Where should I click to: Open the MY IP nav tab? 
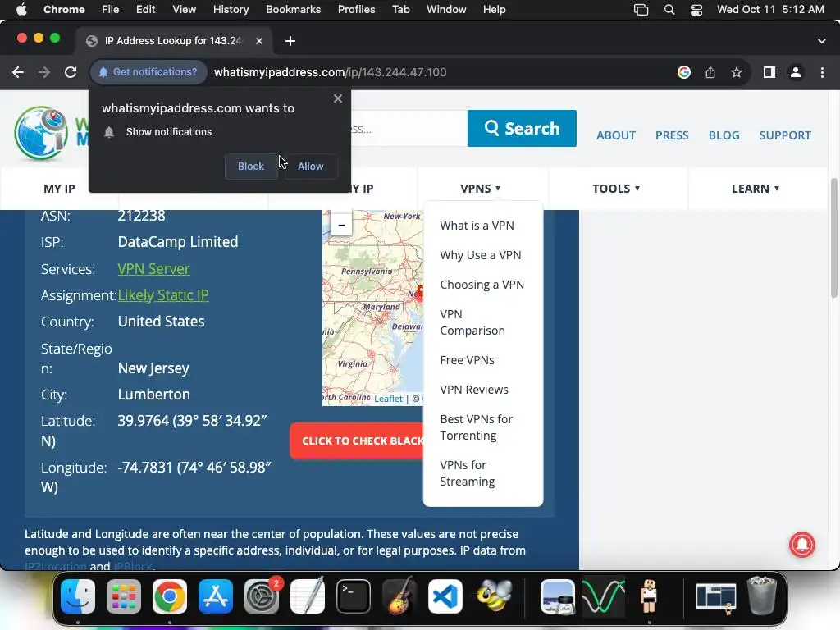click(x=59, y=189)
